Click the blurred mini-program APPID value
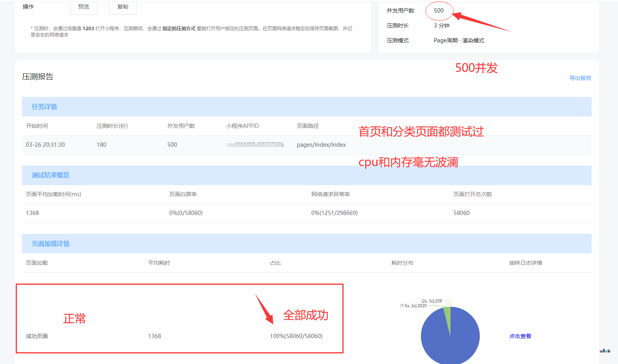 255,145
